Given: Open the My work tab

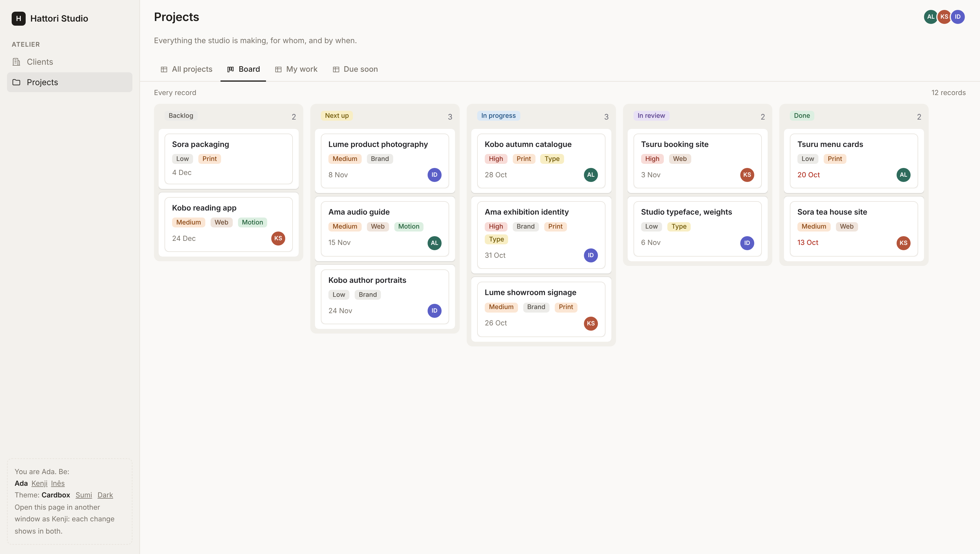Looking at the screenshot, I should 296,69.
